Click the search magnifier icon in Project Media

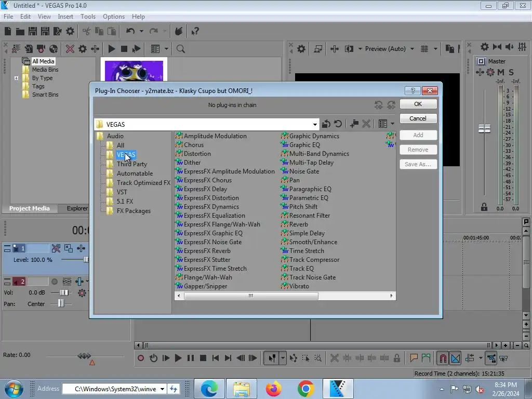pyautogui.click(x=180, y=49)
